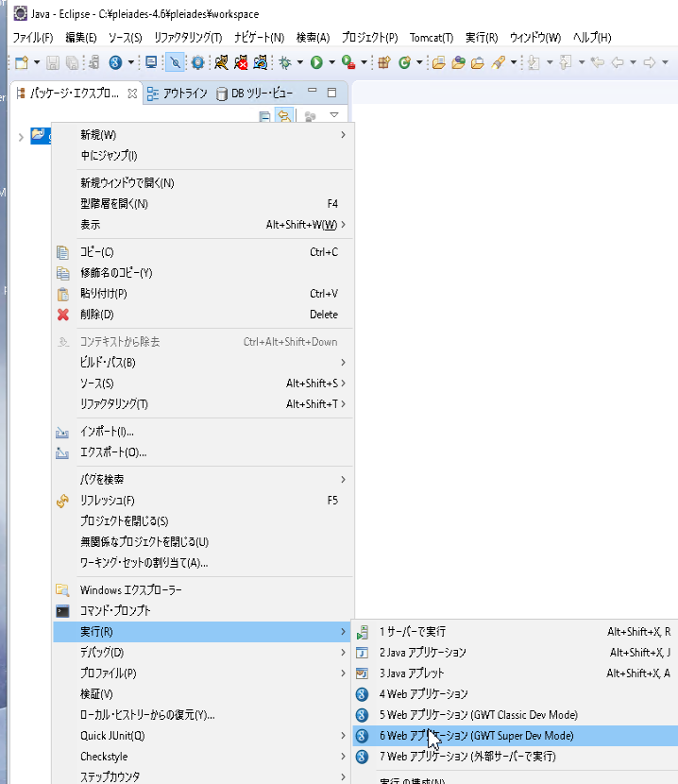Choose 3 Java アプレット
The width and height of the screenshot is (678, 784).
515,673
